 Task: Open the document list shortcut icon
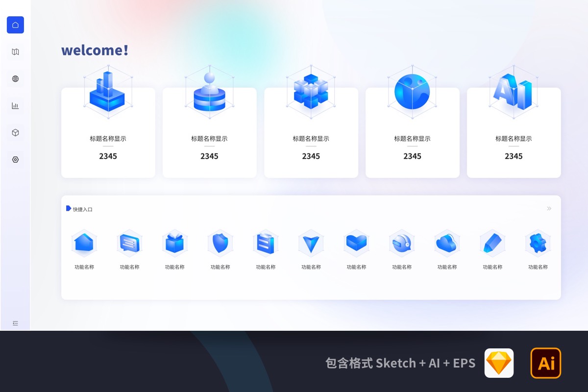click(x=266, y=243)
